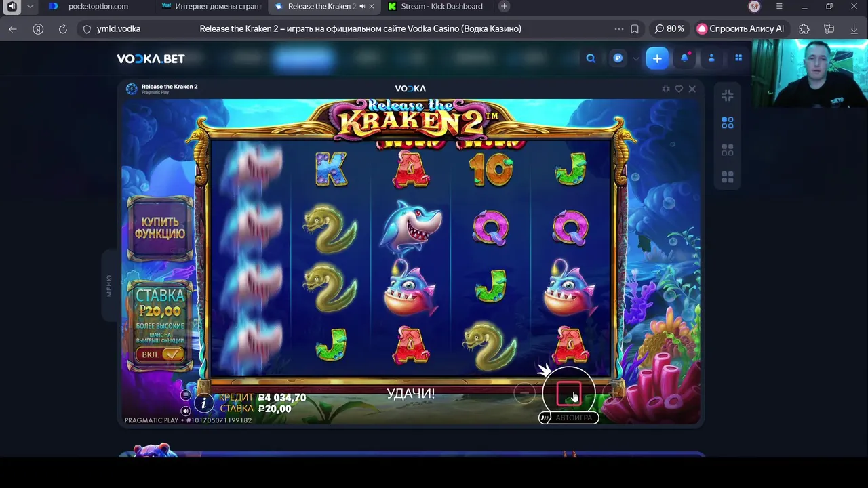Bookmark this page
Image resolution: width=868 pixels, height=488 pixels.
point(635,29)
